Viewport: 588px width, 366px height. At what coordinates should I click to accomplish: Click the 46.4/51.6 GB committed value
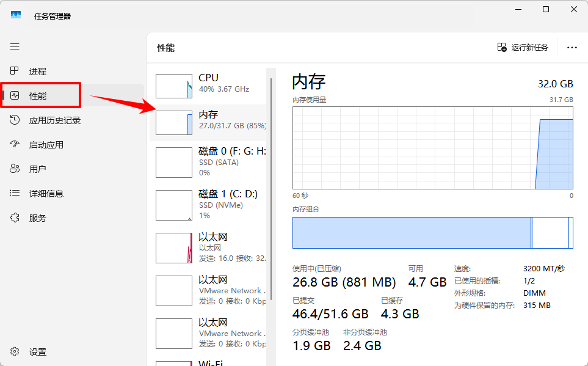click(x=330, y=314)
